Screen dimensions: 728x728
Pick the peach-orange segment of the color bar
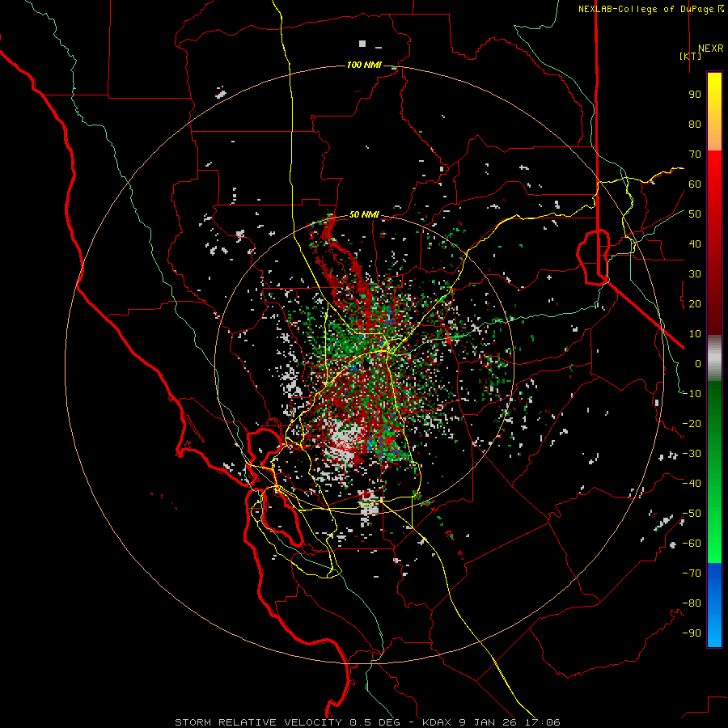pos(714,138)
